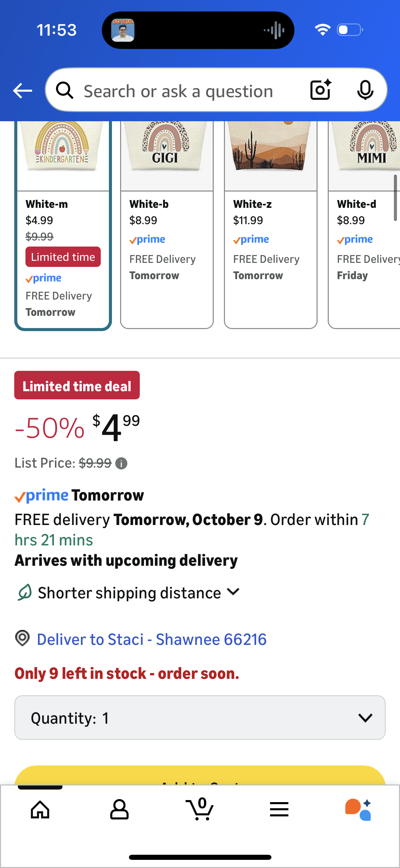Open camera lens visual search
Image resolution: width=400 pixels, height=868 pixels.
click(x=321, y=90)
